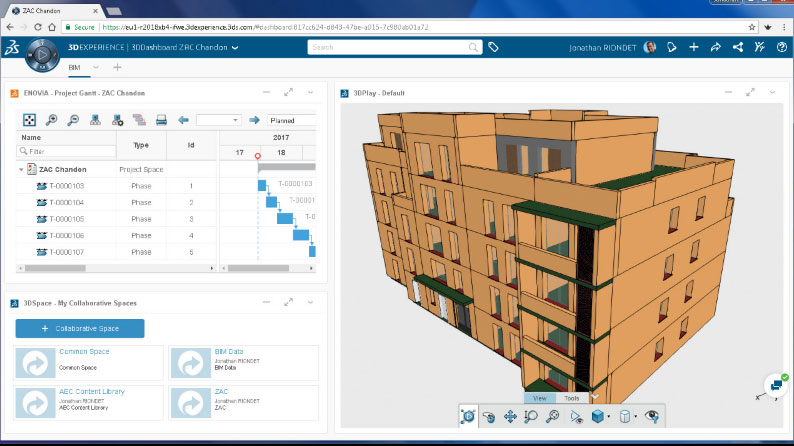Open the BIM Data space link
Viewport: 794px width, 446px height.
point(229,351)
